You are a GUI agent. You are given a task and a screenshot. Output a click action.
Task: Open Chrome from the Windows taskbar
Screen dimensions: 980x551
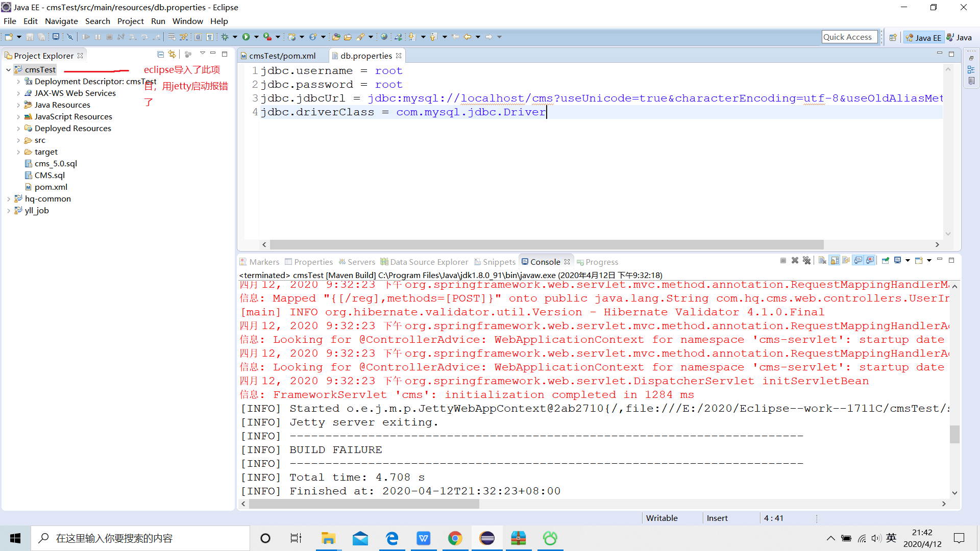[x=455, y=538]
